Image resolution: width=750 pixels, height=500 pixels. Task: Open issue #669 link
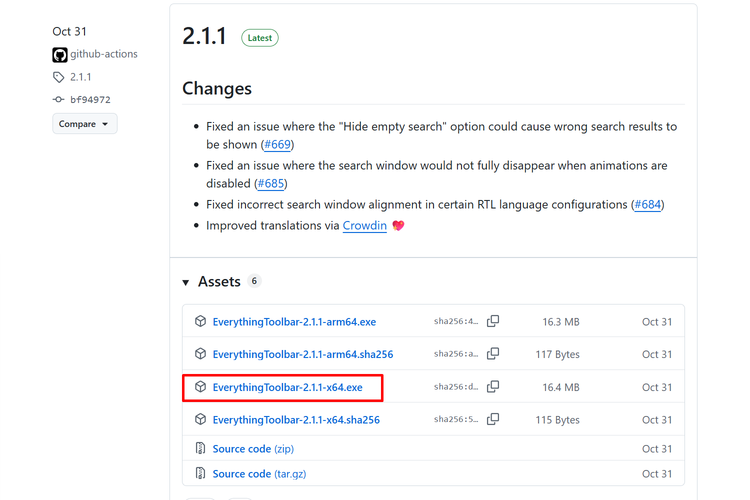tap(277, 145)
